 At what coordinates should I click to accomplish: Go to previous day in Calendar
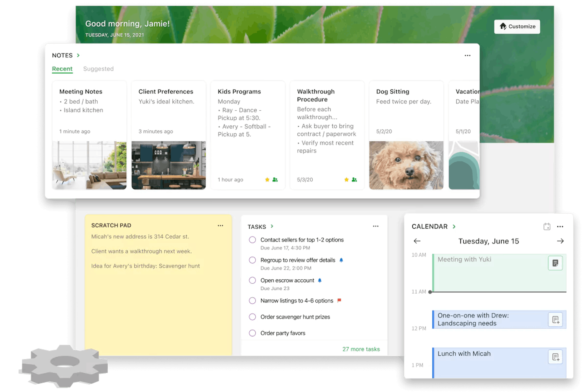[417, 241]
